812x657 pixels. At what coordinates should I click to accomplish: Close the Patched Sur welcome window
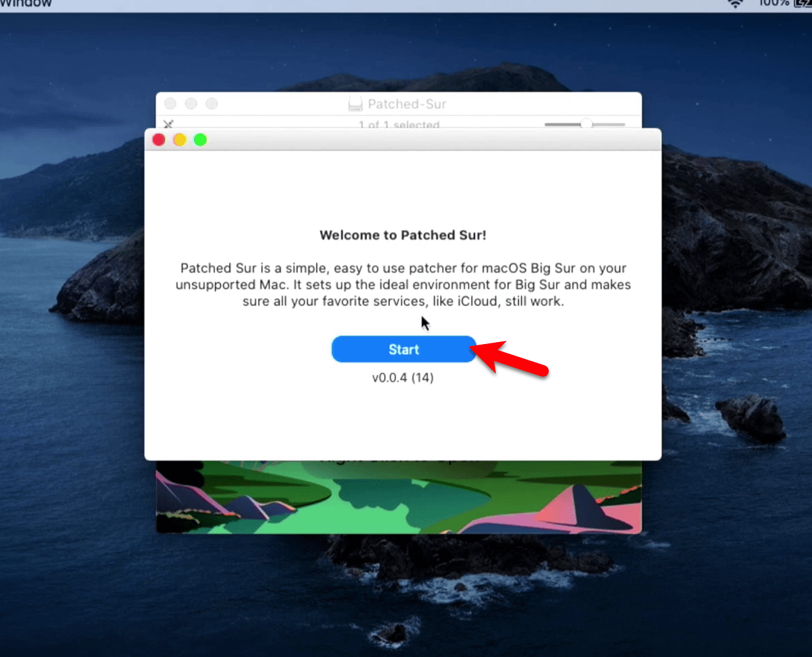pos(159,140)
